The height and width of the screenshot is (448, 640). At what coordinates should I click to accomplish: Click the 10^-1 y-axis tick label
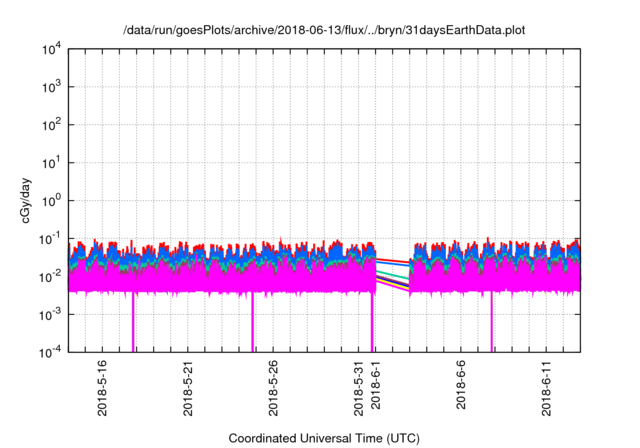coord(51,239)
